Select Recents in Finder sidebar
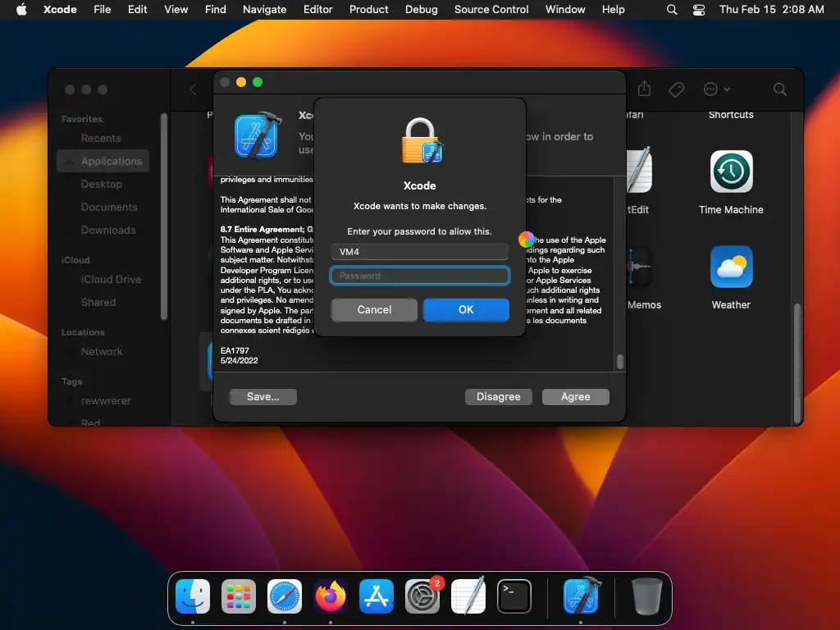This screenshot has width=840, height=630. tap(103, 138)
